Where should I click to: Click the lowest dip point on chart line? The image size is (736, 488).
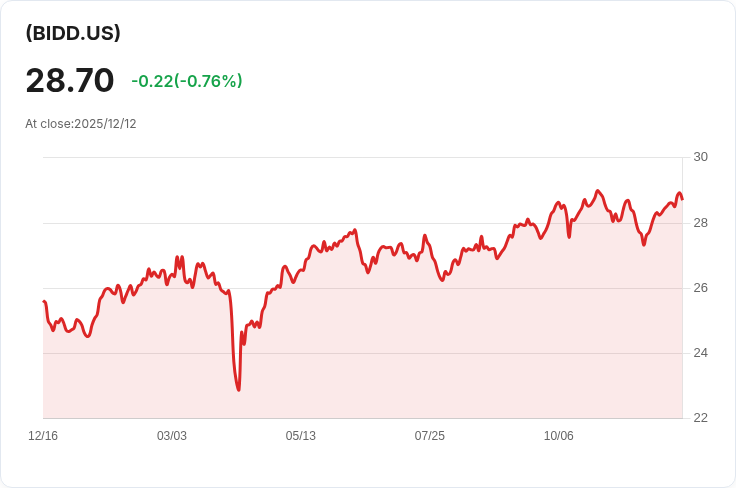click(x=238, y=389)
